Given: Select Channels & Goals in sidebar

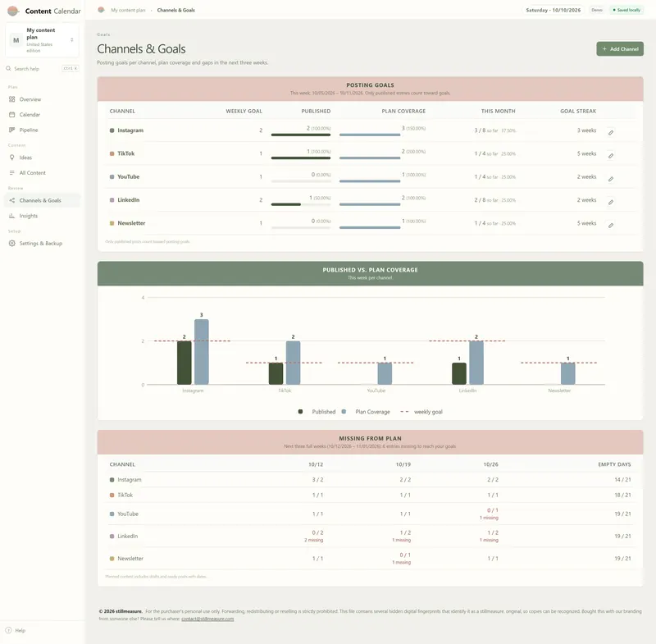Looking at the screenshot, I should tap(43, 200).
